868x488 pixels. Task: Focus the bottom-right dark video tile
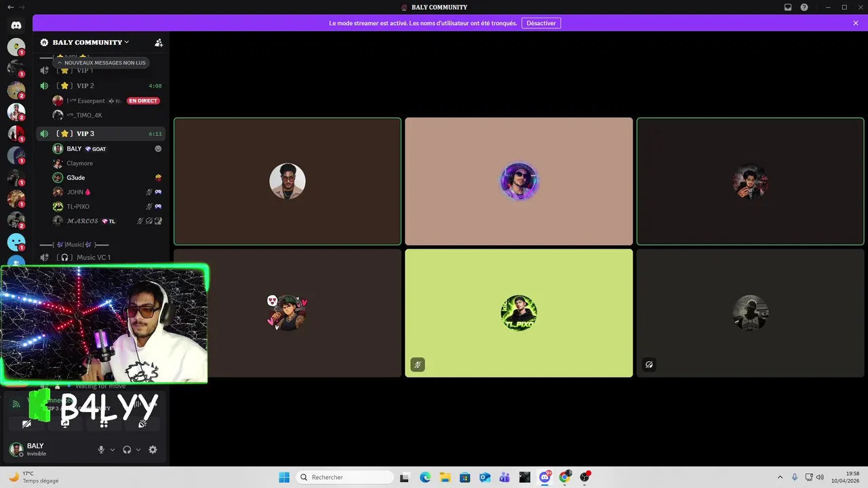pyautogui.click(x=750, y=313)
